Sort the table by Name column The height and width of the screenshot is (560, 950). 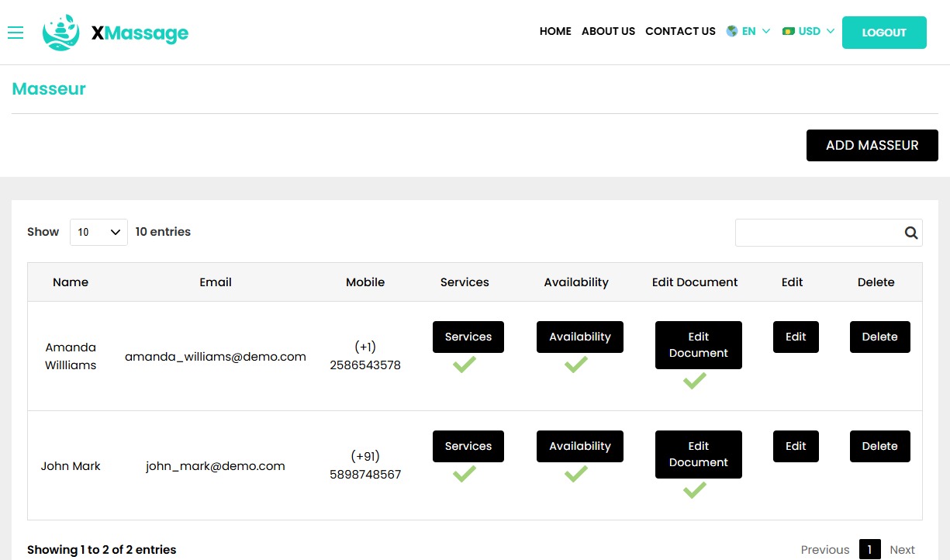tap(71, 282)
